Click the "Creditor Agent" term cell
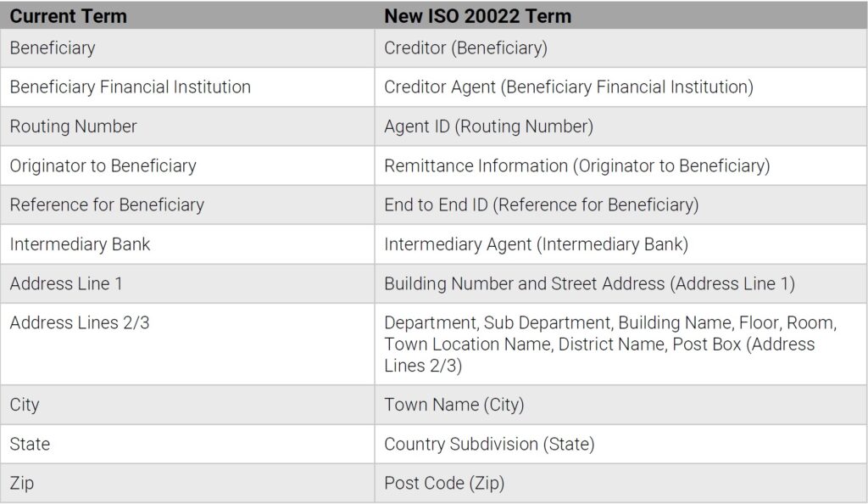 coord(568,87)
